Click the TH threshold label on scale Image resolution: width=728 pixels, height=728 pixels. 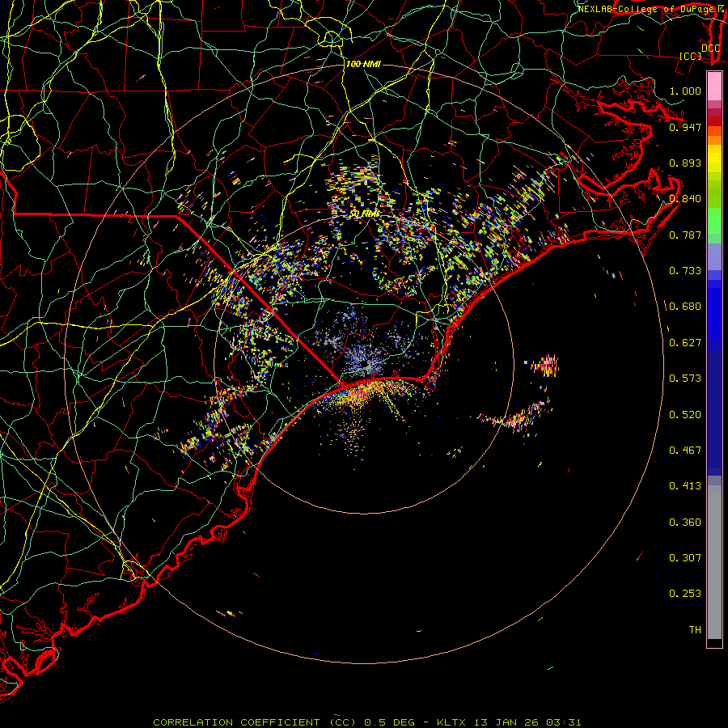point(695,630)
